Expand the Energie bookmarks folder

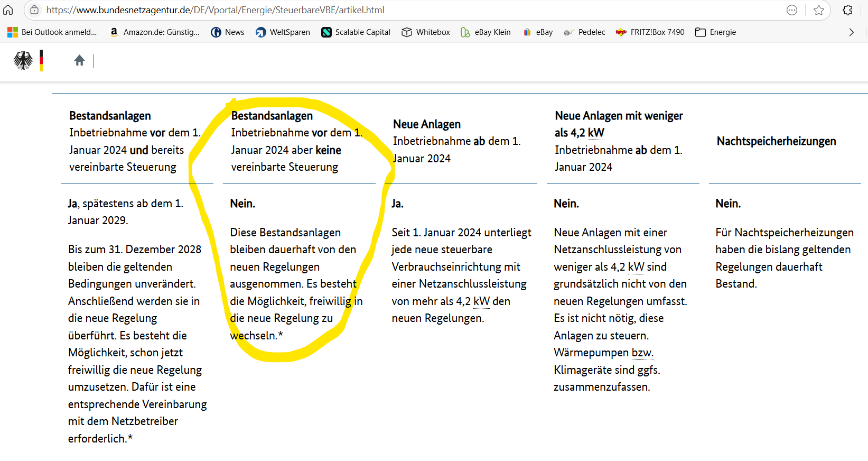click(716, 32)
